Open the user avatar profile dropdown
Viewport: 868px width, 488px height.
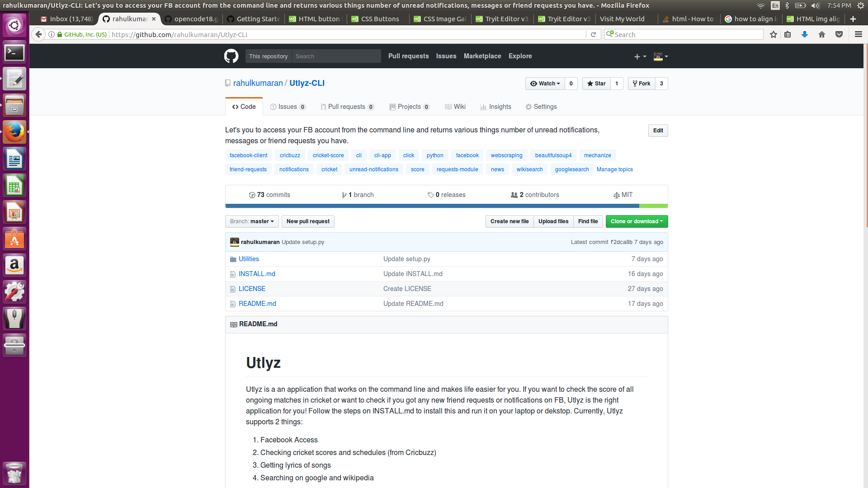tap(660, 56)
